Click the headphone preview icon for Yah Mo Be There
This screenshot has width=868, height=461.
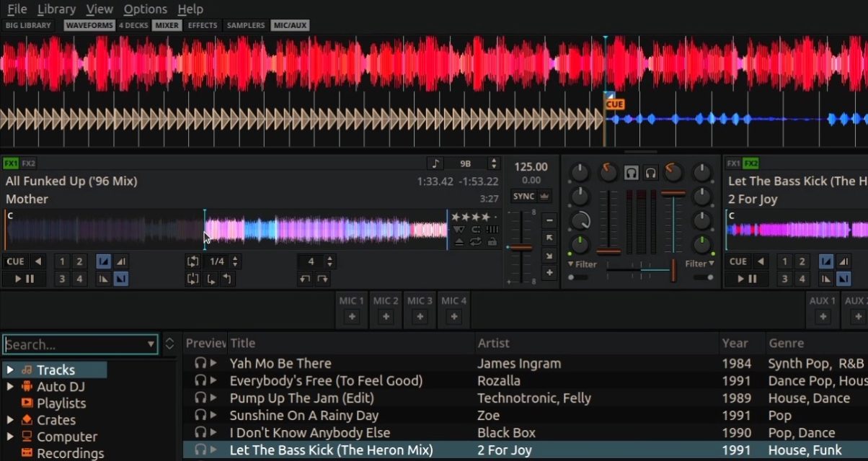coord(200,363)
